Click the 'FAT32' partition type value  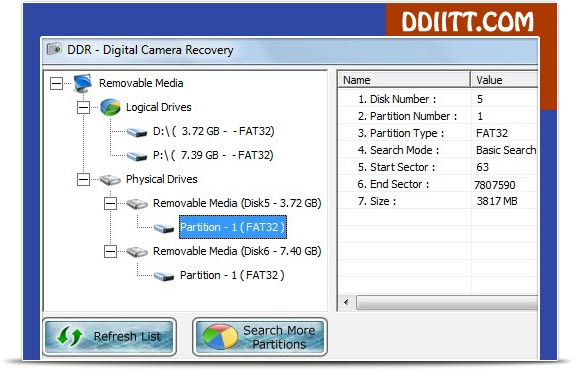(x=492, y=133)
